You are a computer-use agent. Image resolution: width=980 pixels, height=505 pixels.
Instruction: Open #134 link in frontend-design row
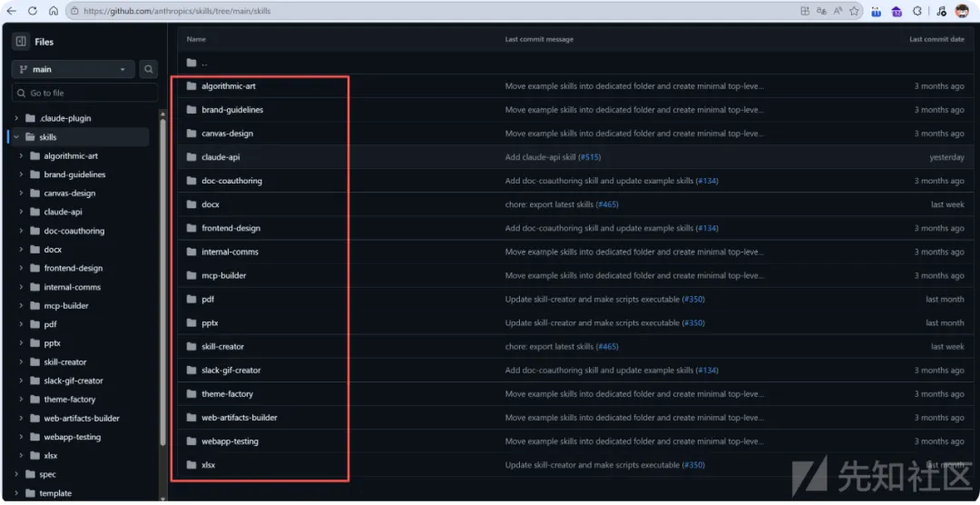[706, 228]
